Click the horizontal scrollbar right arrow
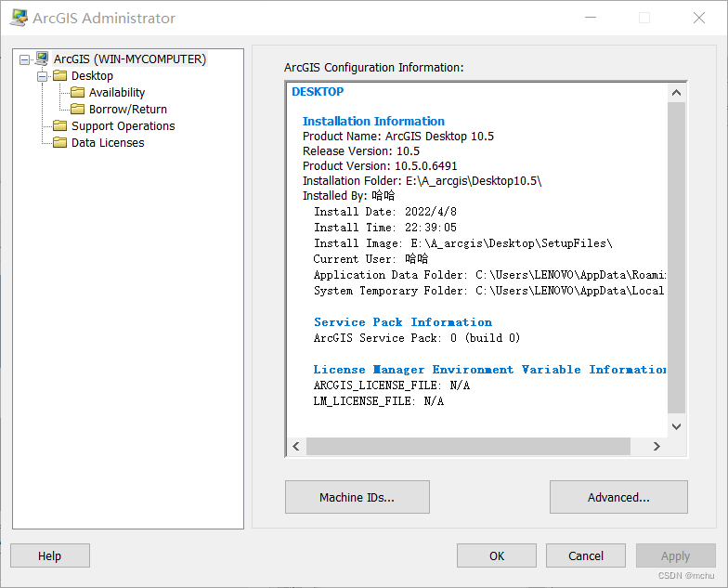728x588 pixels. (x=656, y=446)
